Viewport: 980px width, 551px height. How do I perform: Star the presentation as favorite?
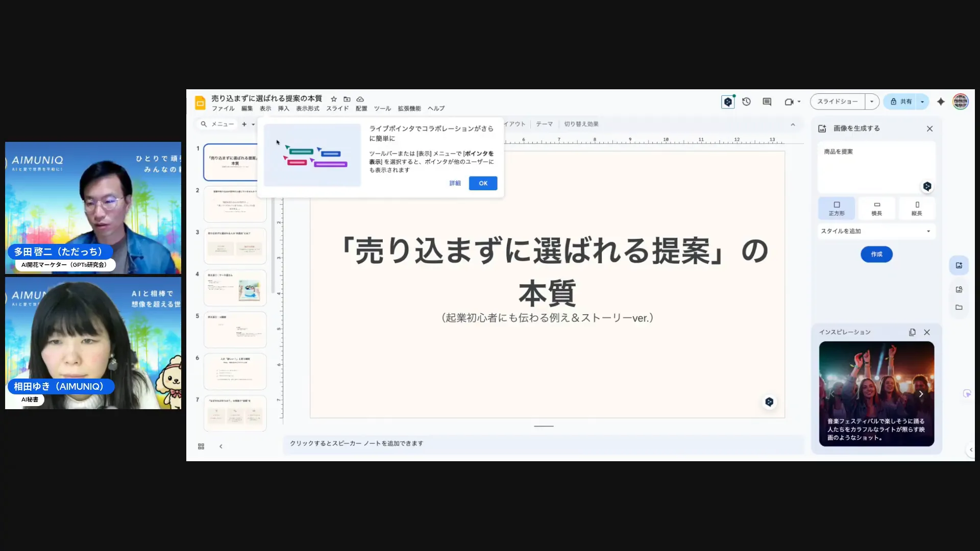coord(334,99)
